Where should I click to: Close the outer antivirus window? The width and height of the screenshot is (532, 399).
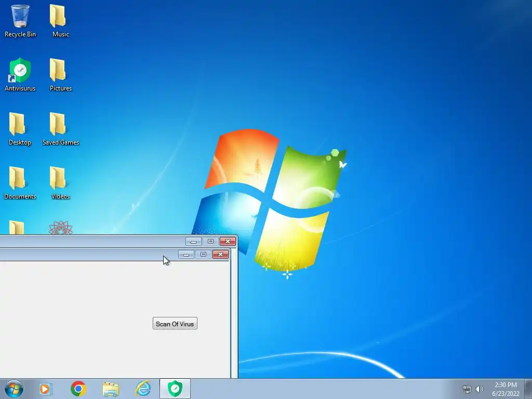(x=228, y=241)
